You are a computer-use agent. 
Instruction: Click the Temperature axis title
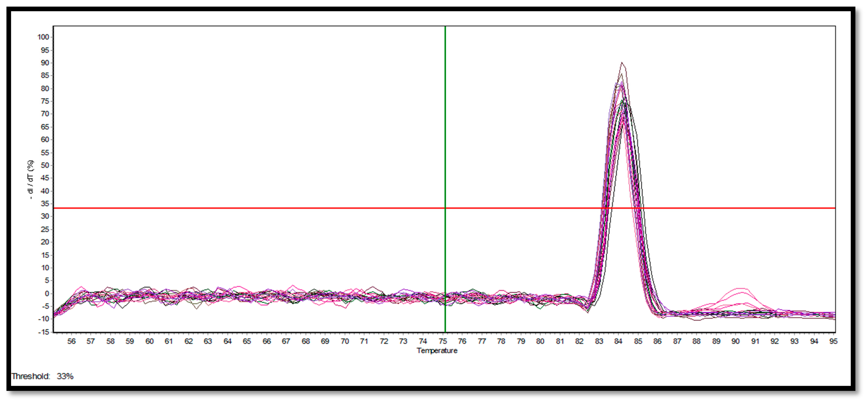pyautogui.click(x=437, y=351)
